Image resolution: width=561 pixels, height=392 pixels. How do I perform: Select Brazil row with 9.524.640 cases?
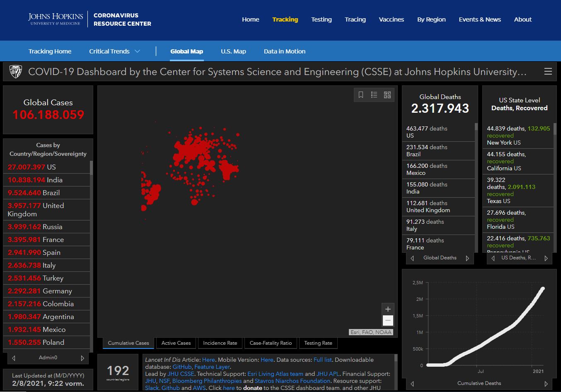[x=46, y=193]
